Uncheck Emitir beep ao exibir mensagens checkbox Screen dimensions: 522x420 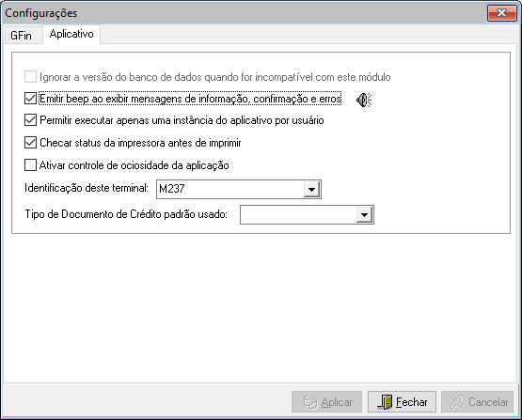tap(30, 99)
